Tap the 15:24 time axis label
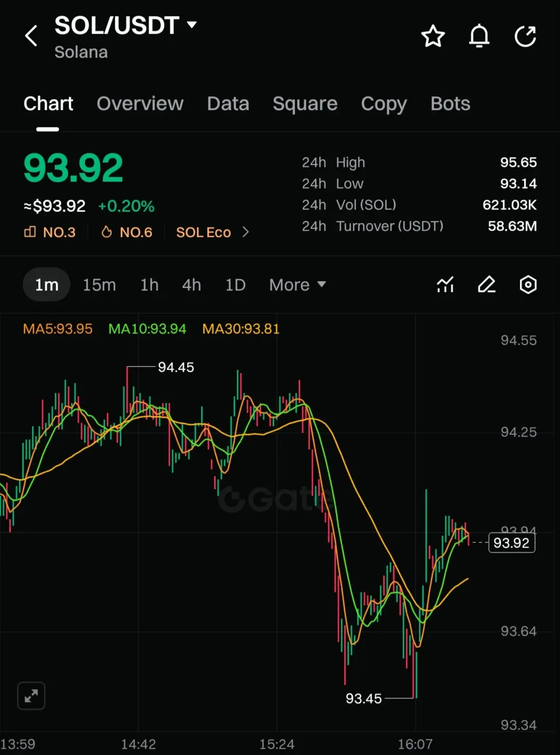Screen dimensions: 560x755 [x=277, y=744]
